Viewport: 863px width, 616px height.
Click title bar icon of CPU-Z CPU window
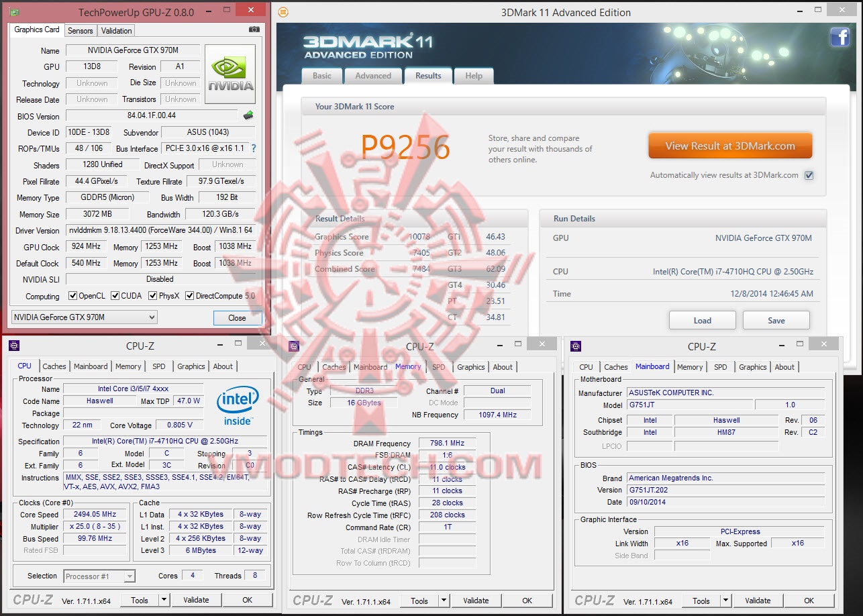pyautogui.click(x=14, y=346)
